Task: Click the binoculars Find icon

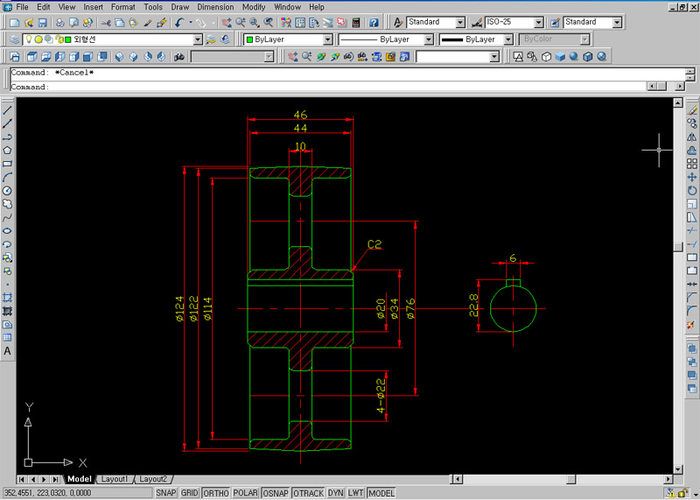Action: 179,57
